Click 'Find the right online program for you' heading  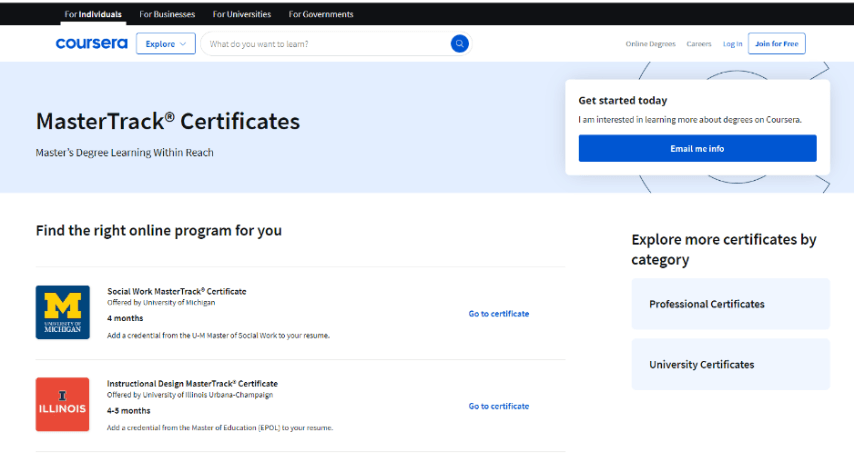pyautogui.click(x=159, y=230)
